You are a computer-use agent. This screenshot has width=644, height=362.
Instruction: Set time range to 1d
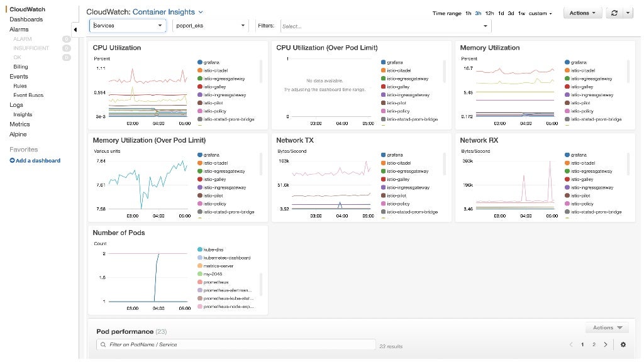pos(501,14)
